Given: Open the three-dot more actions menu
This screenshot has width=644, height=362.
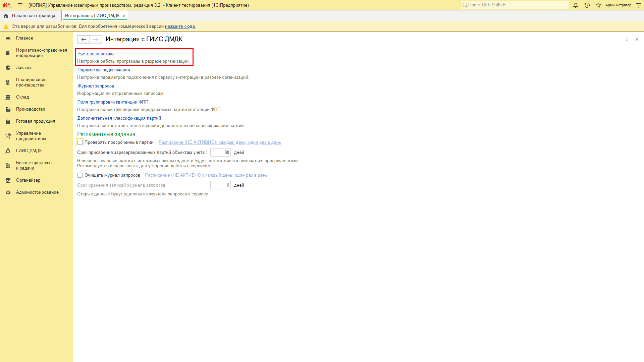Looking at the screenshot, I should pos(627,39).
